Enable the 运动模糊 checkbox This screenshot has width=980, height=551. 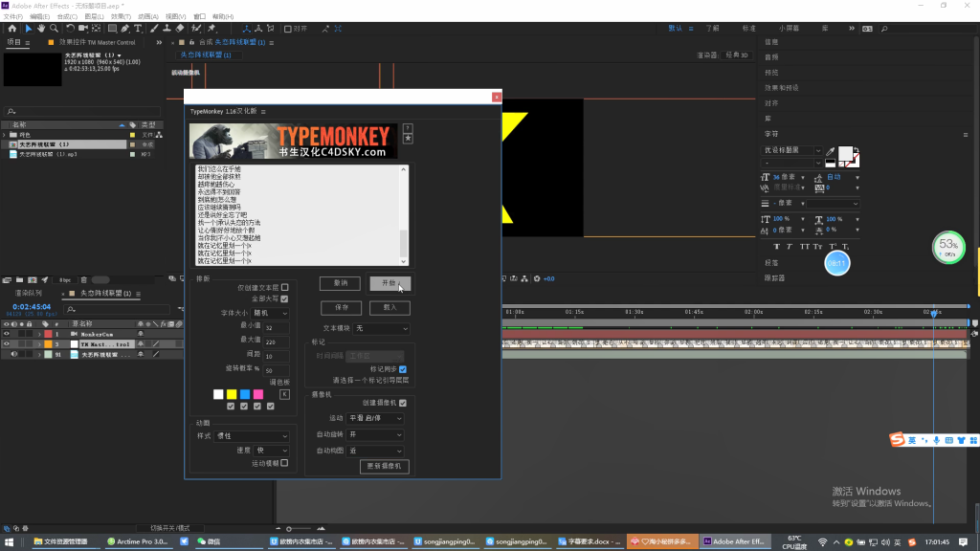[284, 463]
